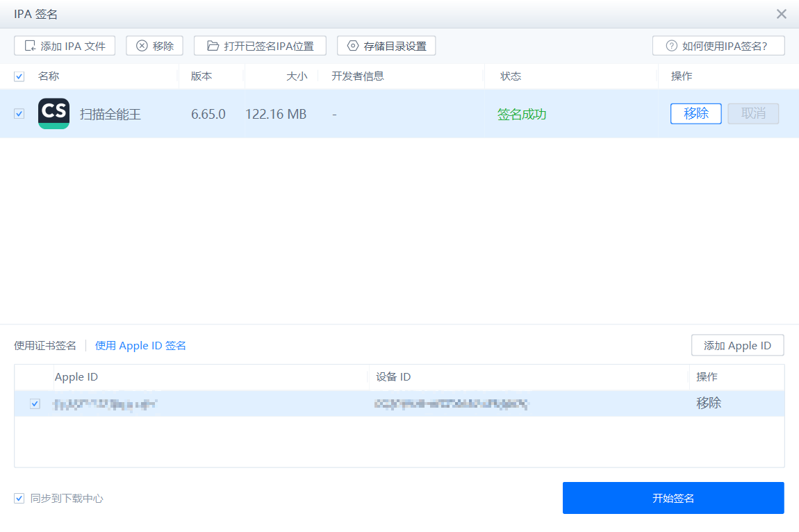Toggle the Apple ID row checkbox
Viewport: 799px width, 532px height.
pyautogui.click(x=35, y=404)
